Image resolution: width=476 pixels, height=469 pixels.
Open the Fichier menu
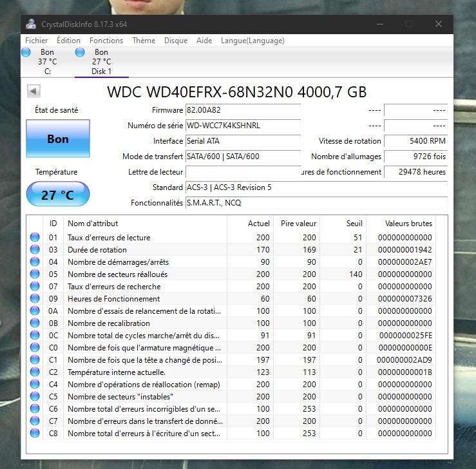pos(36,41)
